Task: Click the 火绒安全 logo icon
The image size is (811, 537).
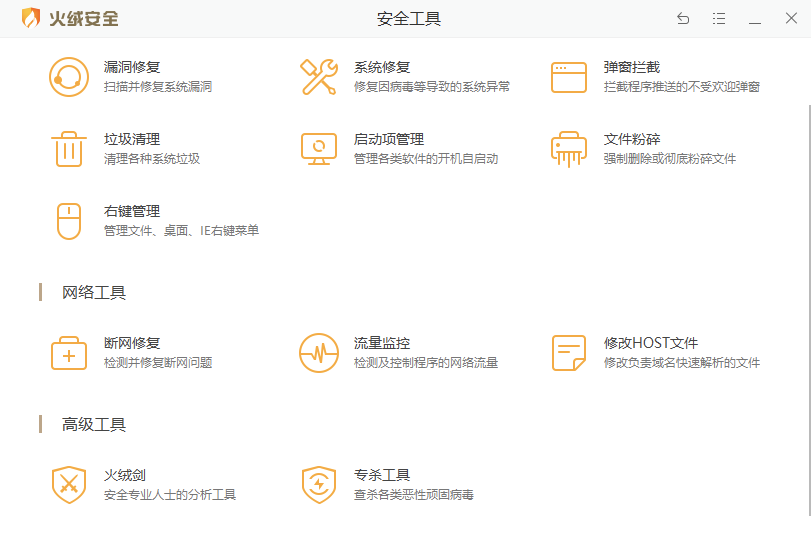Action: click(31, 18)
